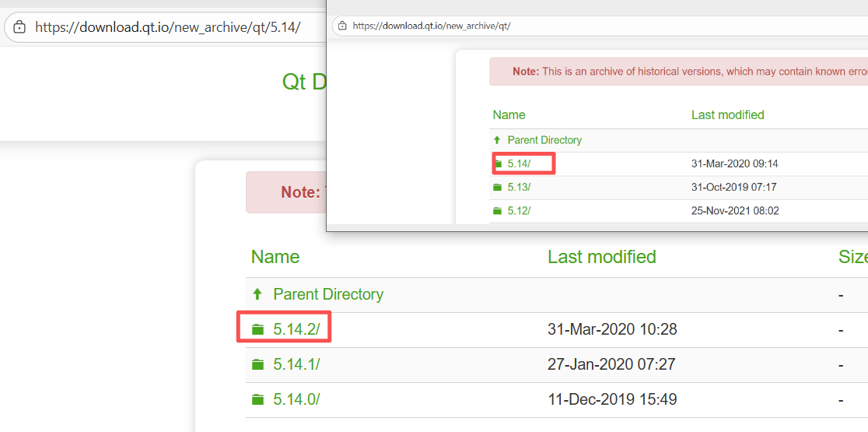This screenshot has width=868, height=432.
Task: Open 5.14/ folder in front window
Action: (x=519, y=164)
